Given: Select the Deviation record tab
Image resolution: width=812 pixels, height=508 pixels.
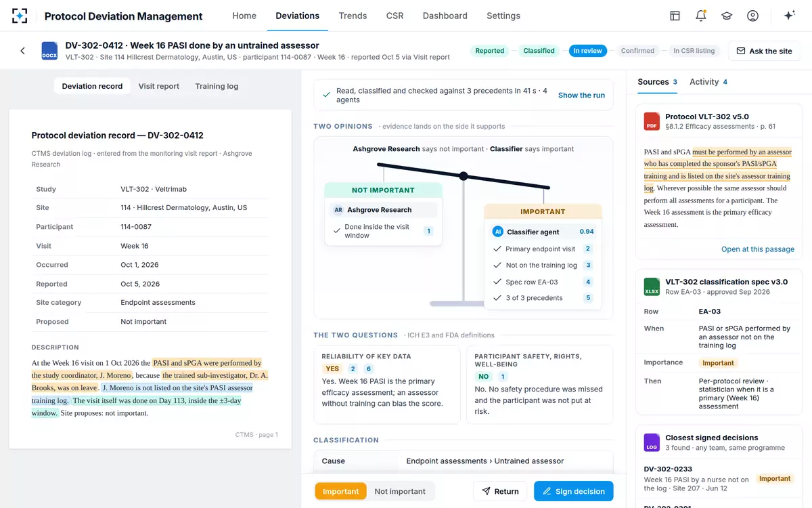Looking at the screenshot, I should click(92, 86).
